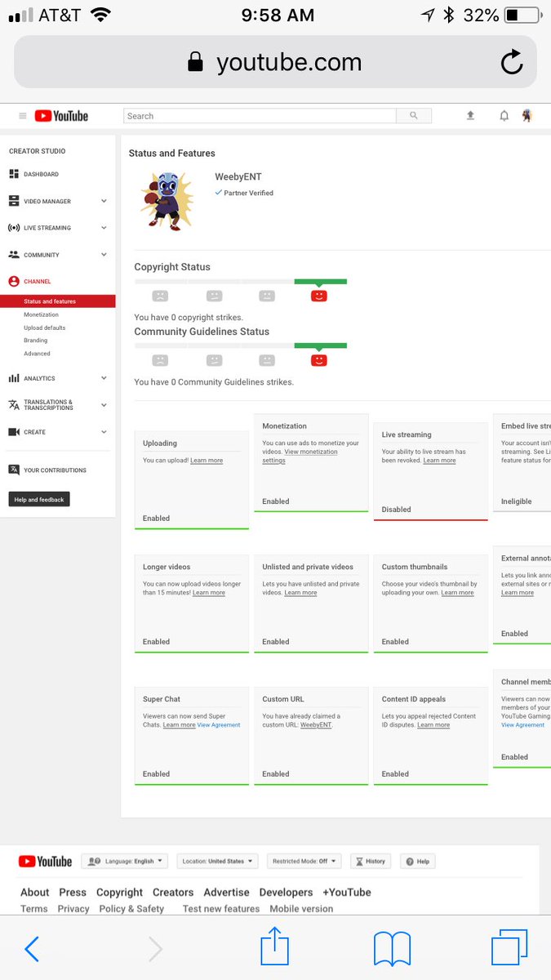Open the Language: English dropdown

click(125, 861)
